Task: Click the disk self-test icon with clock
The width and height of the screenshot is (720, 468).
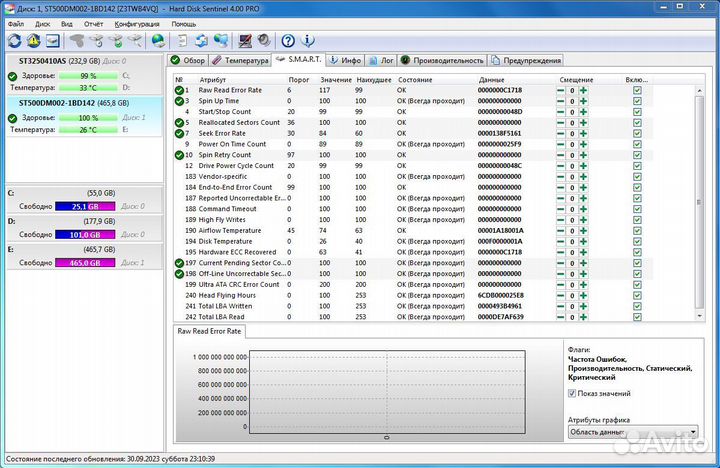Action: 97,41
